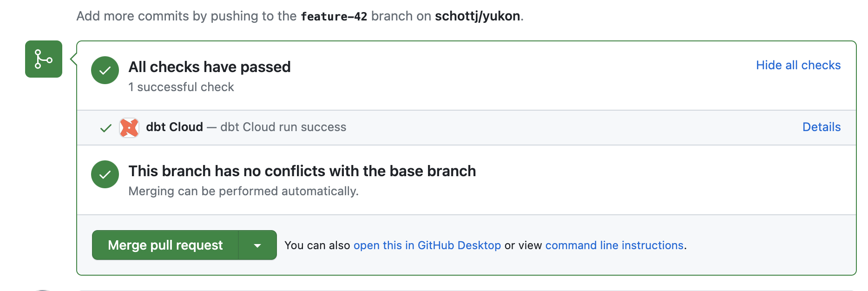Click the dbt Cloud logo

129,127
